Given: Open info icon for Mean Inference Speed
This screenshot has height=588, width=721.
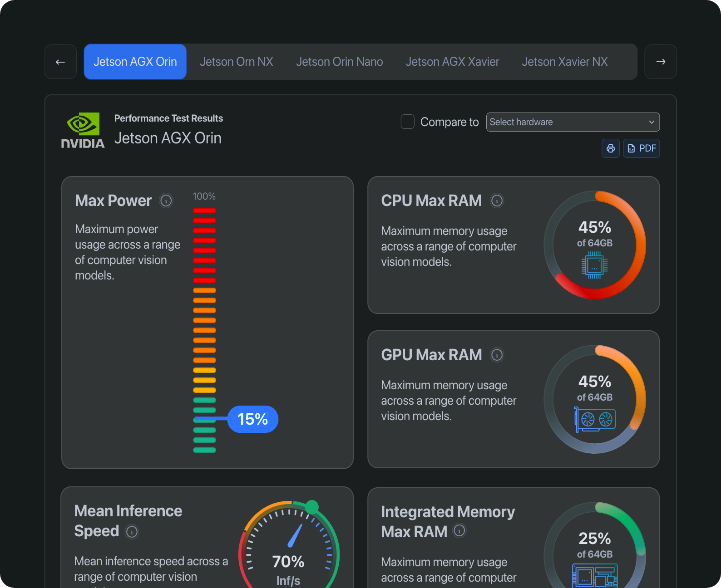Looking at the screenshot, I should click(x=132, y=532).
